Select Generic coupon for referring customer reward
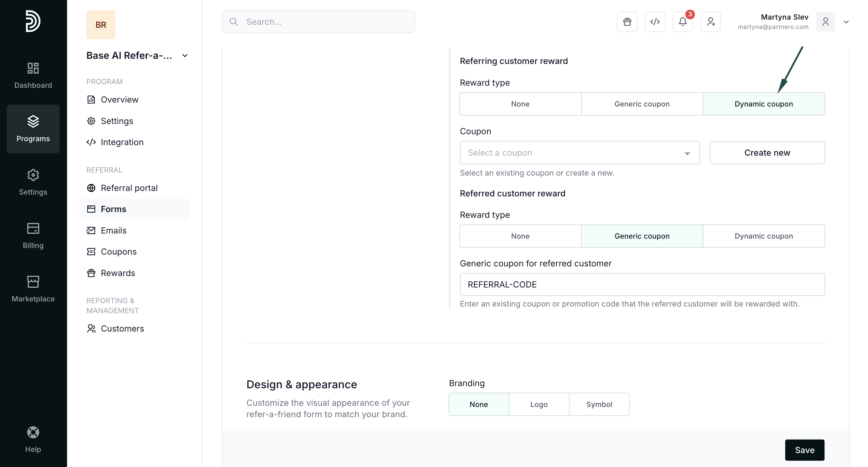 click(x=642, y=104)
